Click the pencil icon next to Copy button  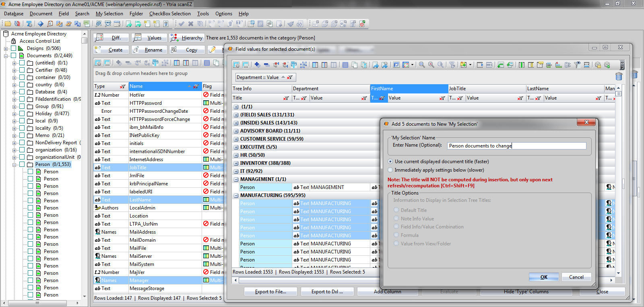coord(213,50)
